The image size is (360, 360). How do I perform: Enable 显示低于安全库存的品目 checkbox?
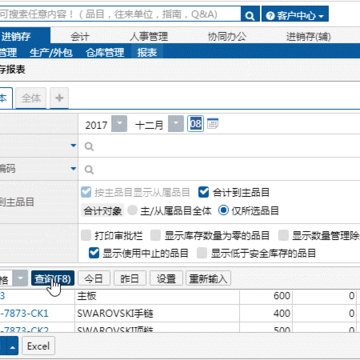click(202, 253)
